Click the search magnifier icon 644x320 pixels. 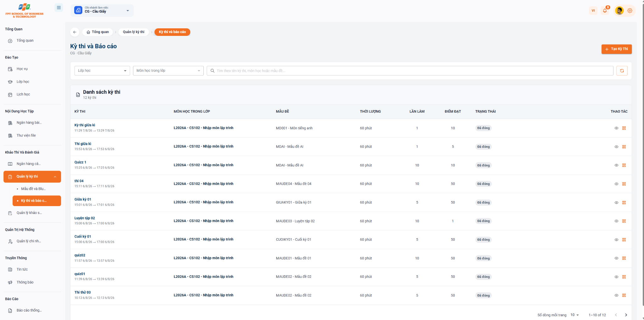(213, 71)
